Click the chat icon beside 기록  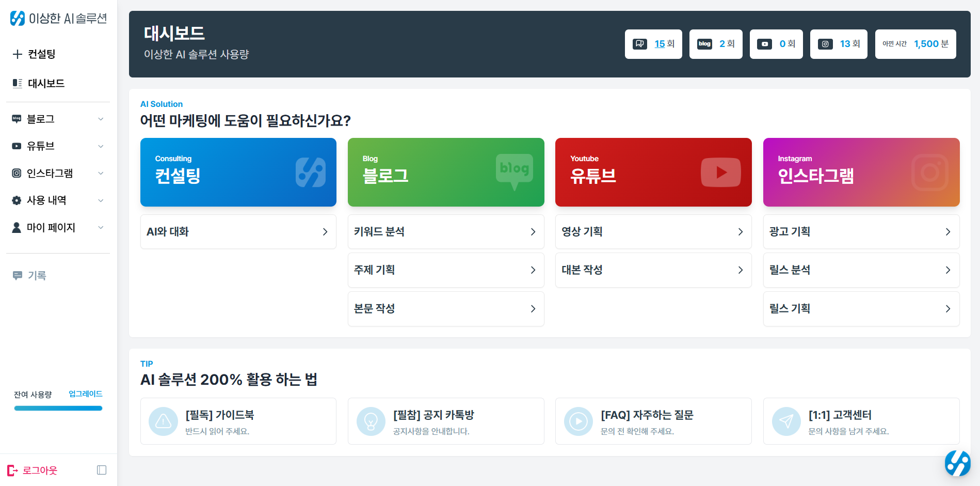pyautogui.click(x=17, y=275)
